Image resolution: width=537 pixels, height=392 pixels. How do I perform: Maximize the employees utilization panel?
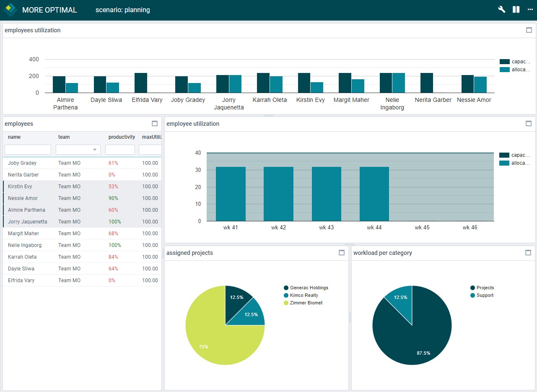pyautogui.click(x=529, y=30)
